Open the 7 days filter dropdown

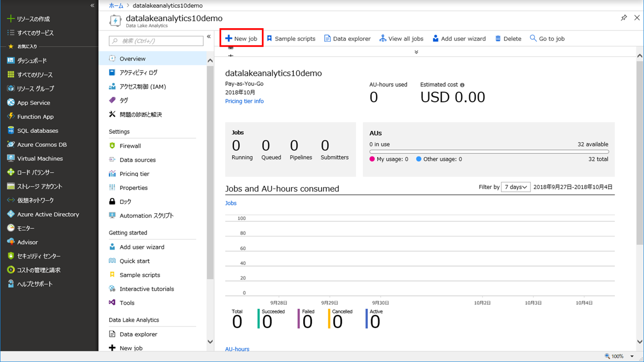pyautogui.click(x=516, y=187)
